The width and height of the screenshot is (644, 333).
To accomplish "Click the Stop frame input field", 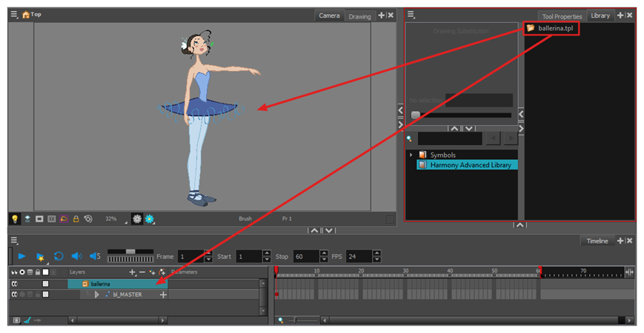I will [x=305, y=256].
